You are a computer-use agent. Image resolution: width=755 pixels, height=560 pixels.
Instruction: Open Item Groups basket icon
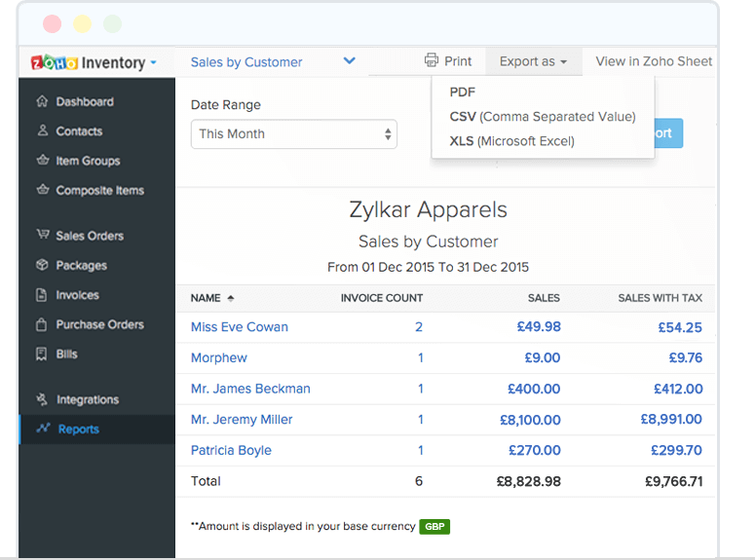point(42,161)
